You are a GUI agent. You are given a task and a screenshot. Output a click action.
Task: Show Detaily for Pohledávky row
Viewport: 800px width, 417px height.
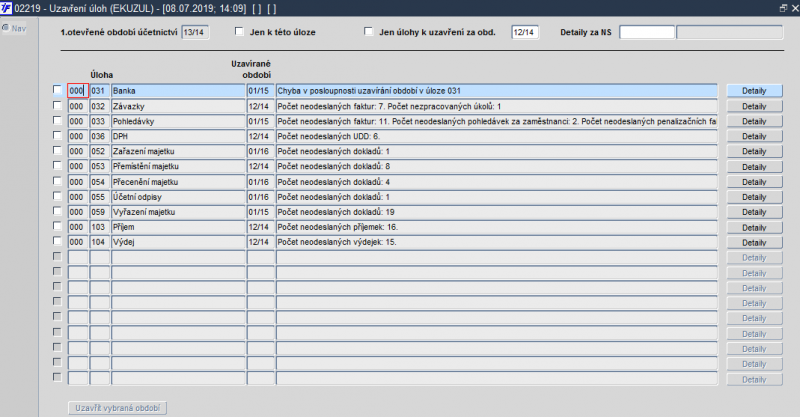[x=754, y=121]
